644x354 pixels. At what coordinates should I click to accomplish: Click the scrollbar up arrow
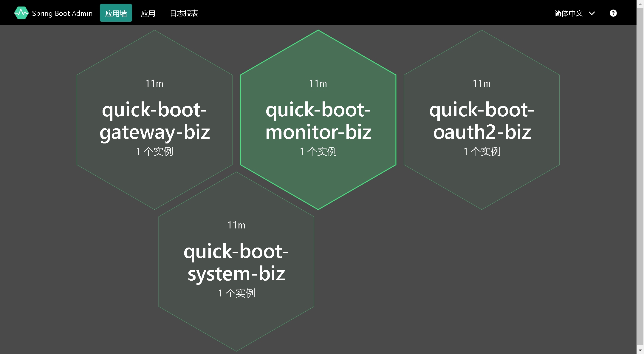tap(640, 4)
